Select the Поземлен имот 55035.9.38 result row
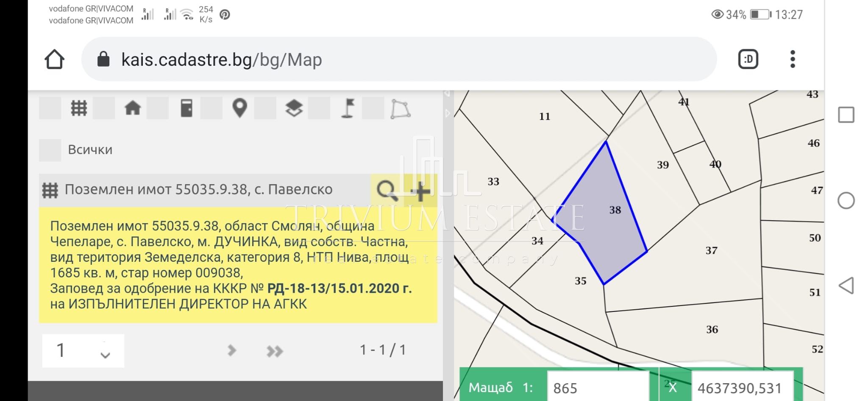This screenshot has height=401, width=868. click(x=198, y=190)
